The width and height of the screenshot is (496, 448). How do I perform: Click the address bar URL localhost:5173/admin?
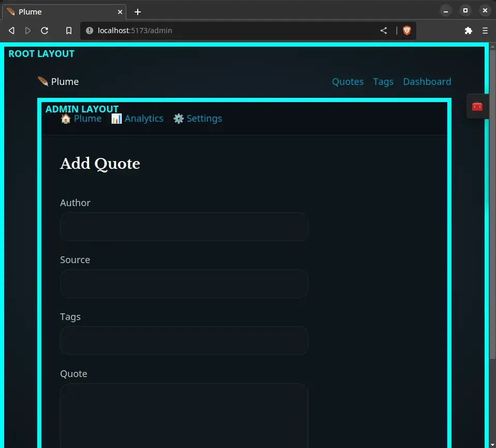[x=135, y=31]
